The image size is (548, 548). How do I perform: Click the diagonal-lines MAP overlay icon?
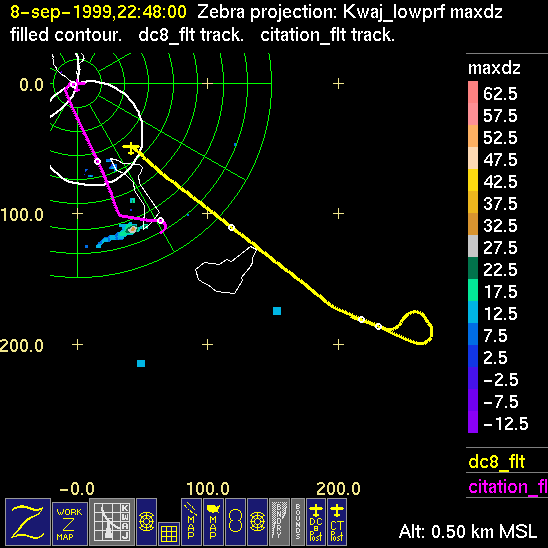pyautogui.click(x=191, y=521)
